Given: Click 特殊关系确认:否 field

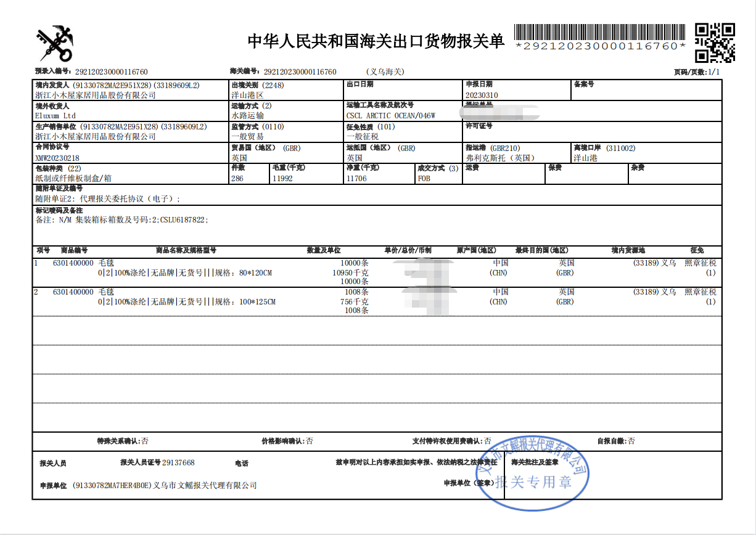Looking at the screenshot, I should pos(123,441).
